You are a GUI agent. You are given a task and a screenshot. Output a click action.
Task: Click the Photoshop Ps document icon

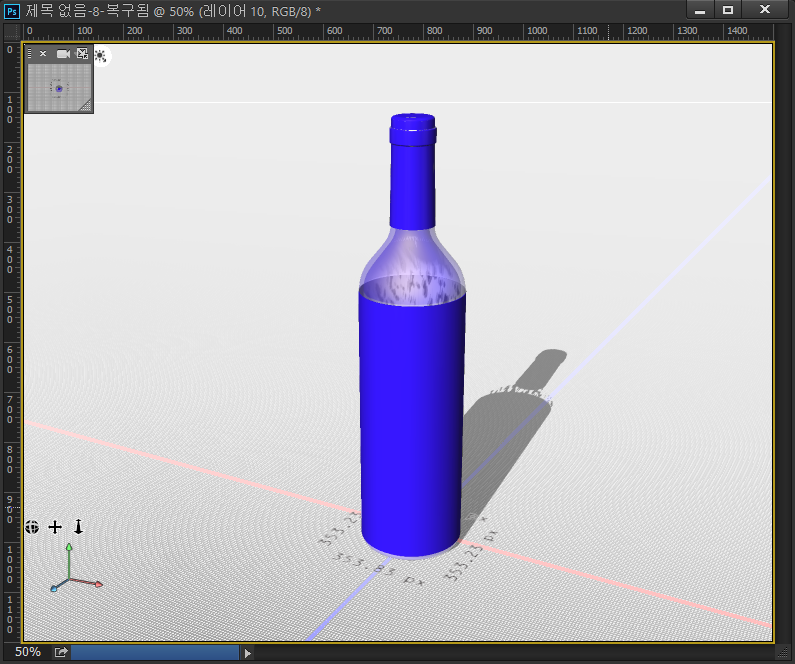pyautogui.click(x=12, y=10)
